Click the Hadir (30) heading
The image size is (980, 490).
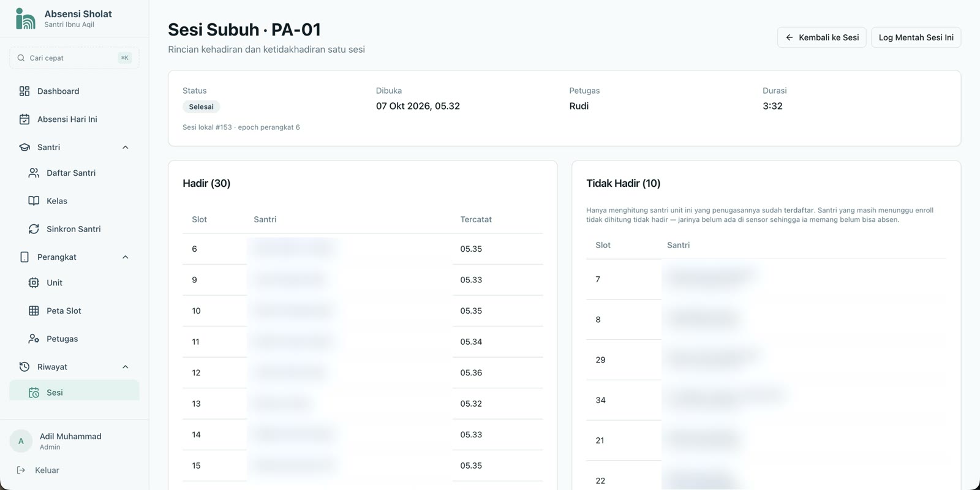tap(206, 183)
